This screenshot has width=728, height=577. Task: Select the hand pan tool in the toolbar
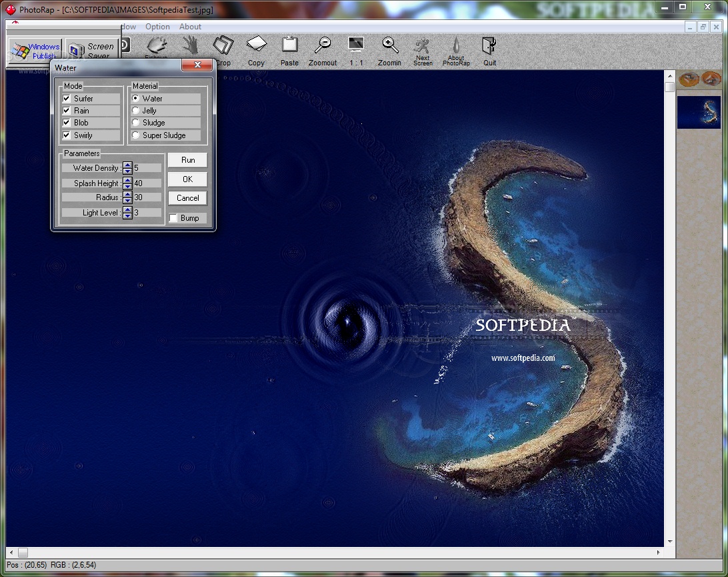pos(190,45)
